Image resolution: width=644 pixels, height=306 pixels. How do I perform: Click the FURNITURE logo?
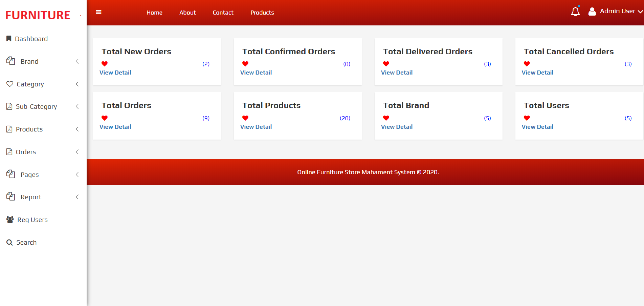click(x=38, y=15)
